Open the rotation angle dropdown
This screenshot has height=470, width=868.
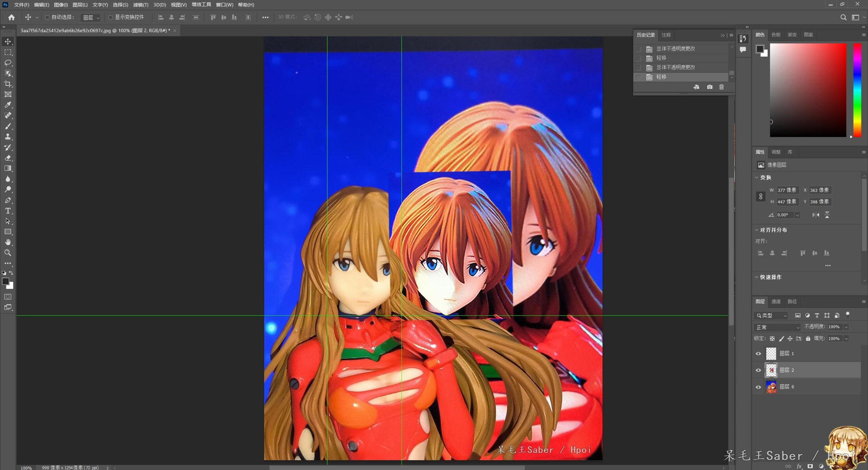coord(797,215)
